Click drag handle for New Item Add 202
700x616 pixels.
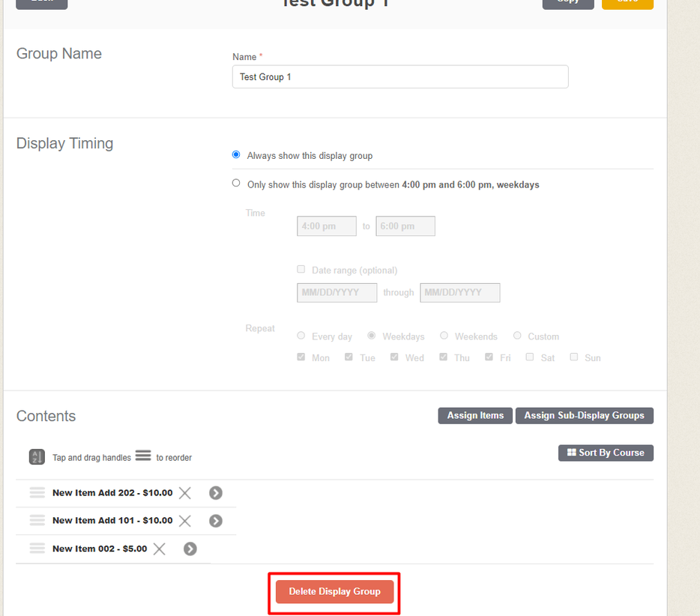[37, 493]
